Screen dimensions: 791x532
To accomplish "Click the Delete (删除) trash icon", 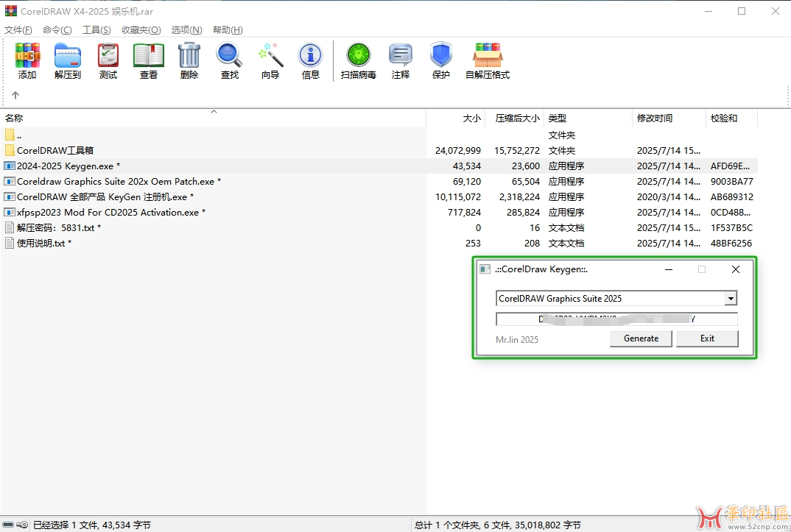I will click(189, 55).
